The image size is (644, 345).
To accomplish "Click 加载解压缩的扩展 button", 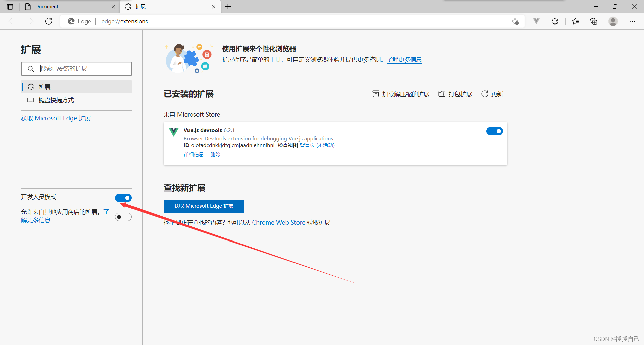I will [401, 94].
